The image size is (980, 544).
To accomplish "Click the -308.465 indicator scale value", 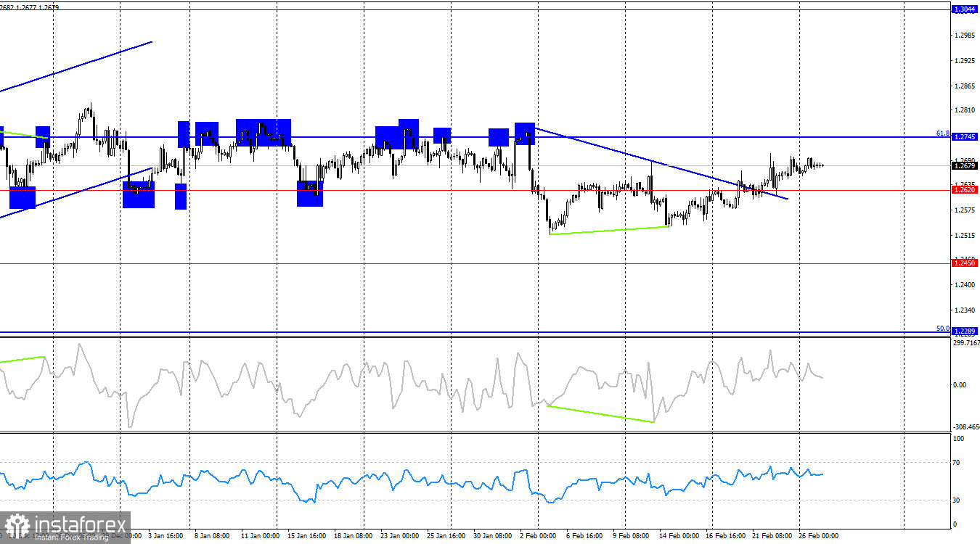I will tap(965, 428).
